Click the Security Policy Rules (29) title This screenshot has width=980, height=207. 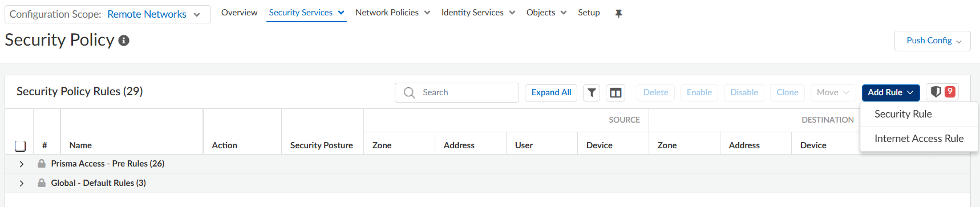click(x=79, y=91)
